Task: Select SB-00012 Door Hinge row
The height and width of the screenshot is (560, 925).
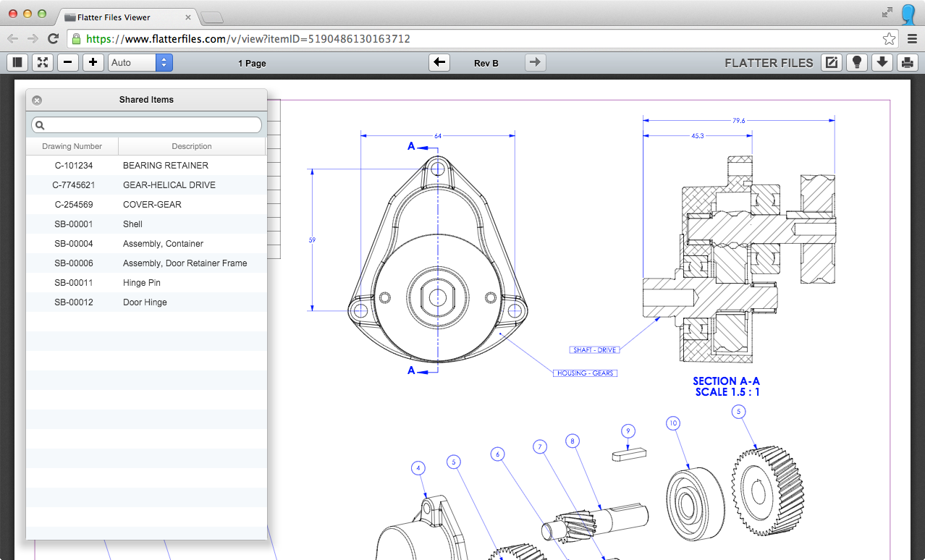Action: pyautogui.click(x=146, y=302)
